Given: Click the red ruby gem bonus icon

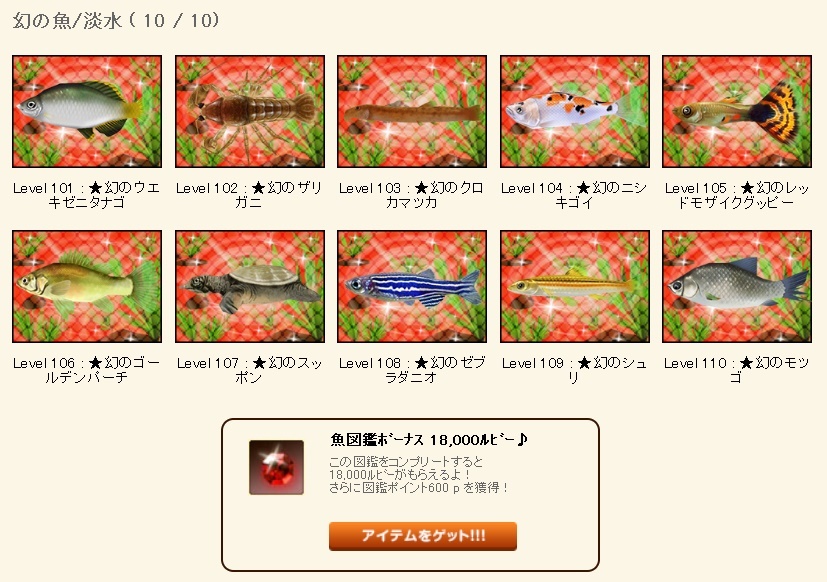Looking at the screenshot, I should click(x=276, y=467).
